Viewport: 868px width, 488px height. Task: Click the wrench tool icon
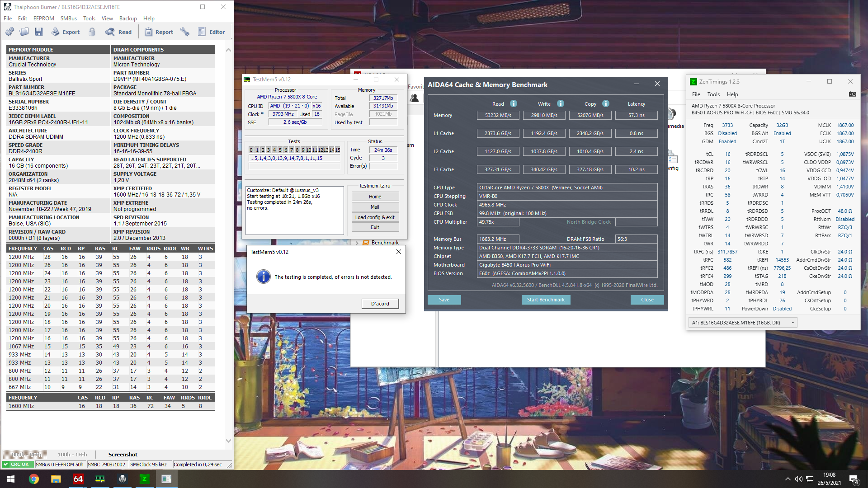184,32
